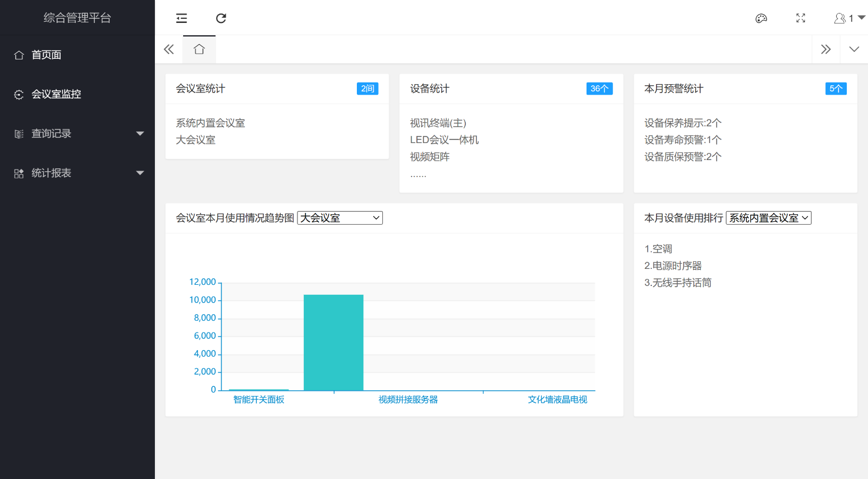Toggle fullscreen mode icon
Image resolution: width=868 pixels, height=479 pixels.
(x=800, y=18)
